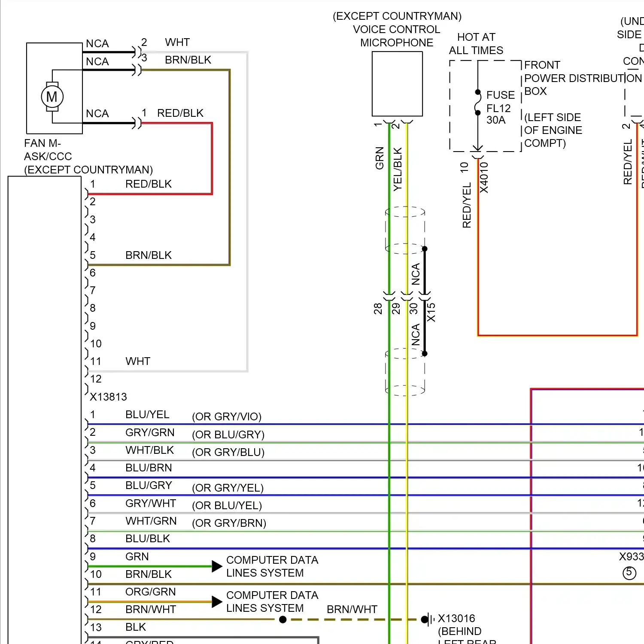Click pin number 29 on connector X15
This screenshot has width=644, height=644.
(x=396, y=309)
